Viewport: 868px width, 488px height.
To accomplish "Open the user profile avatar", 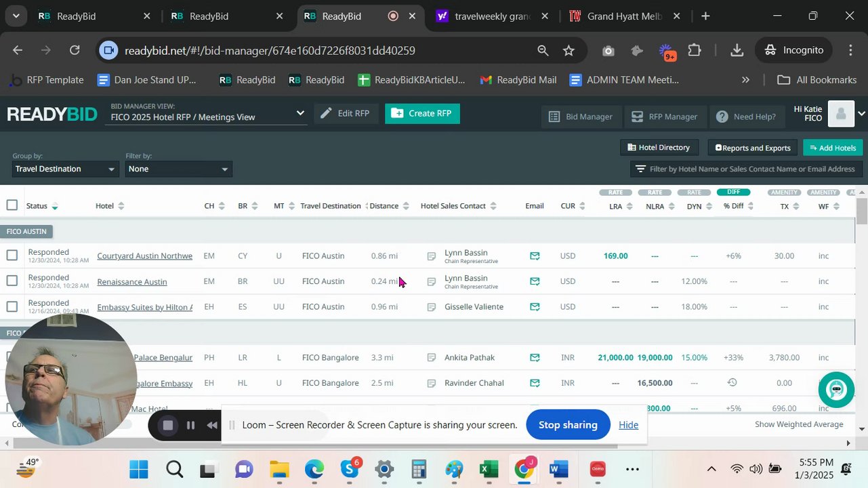I will coord(841,114).
